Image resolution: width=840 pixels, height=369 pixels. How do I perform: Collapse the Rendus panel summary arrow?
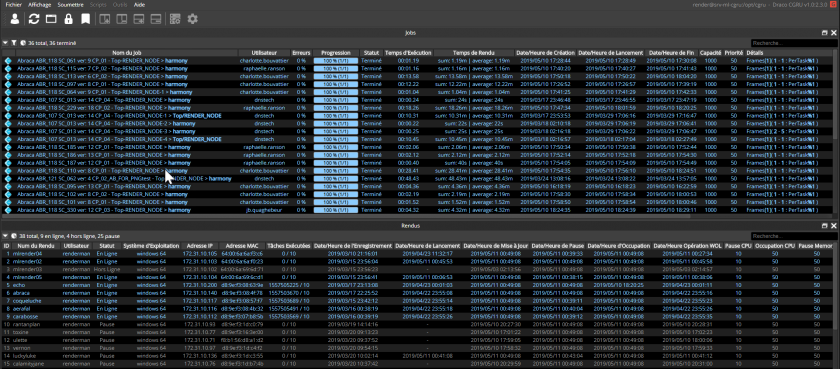coord(6,236)
